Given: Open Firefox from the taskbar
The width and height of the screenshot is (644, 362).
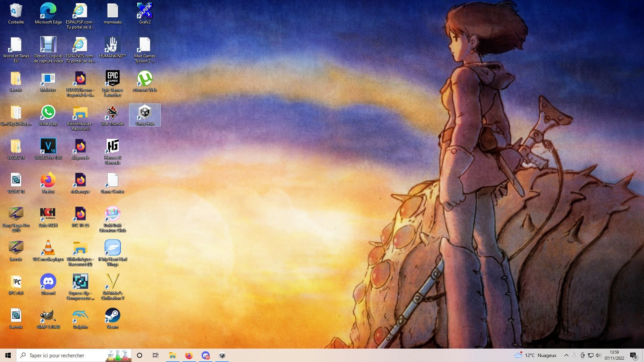Looking at the screenshot, I should [x=189, y=355].
